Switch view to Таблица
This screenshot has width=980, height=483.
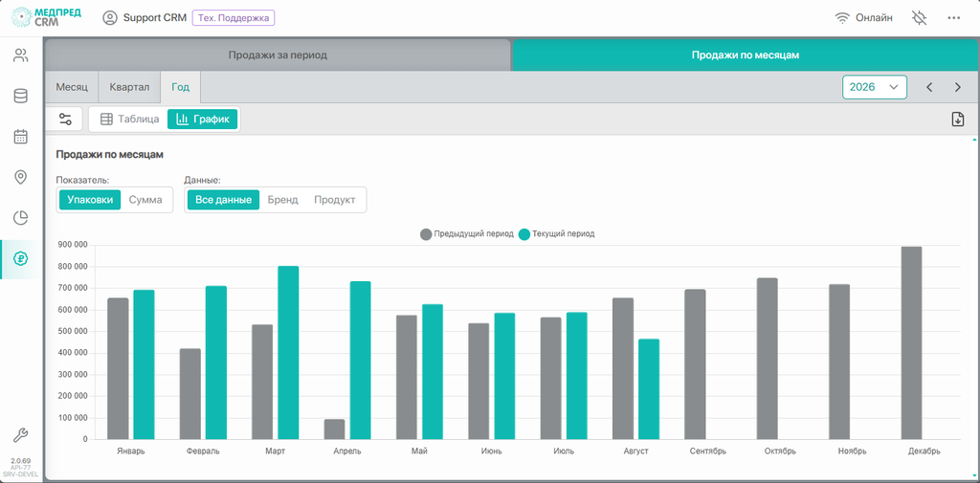point(130,119)
